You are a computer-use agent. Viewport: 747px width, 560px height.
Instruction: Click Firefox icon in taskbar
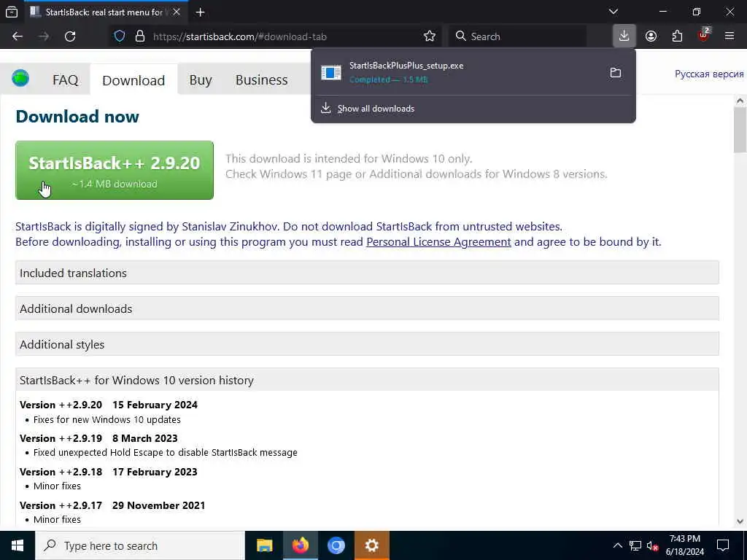pyautogui.click(x=300, y=545)
